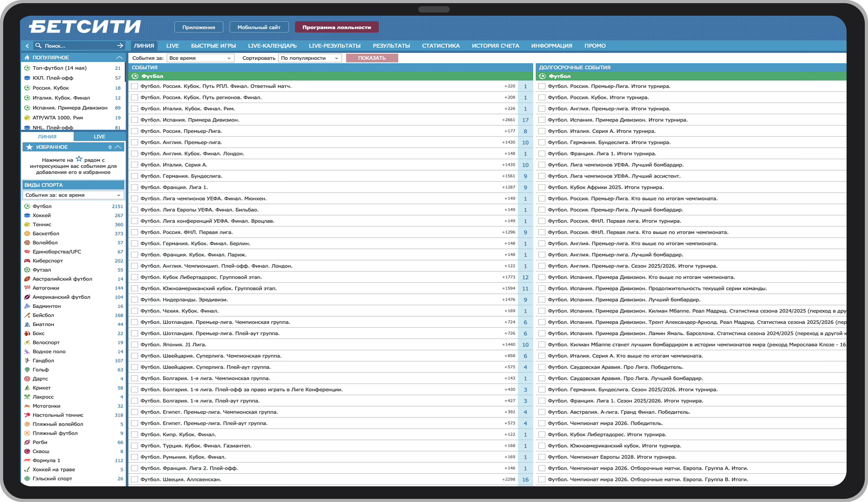Click the search magnifier icon
This screenshot has width=868, height=502.
click(x=38, y=45)
